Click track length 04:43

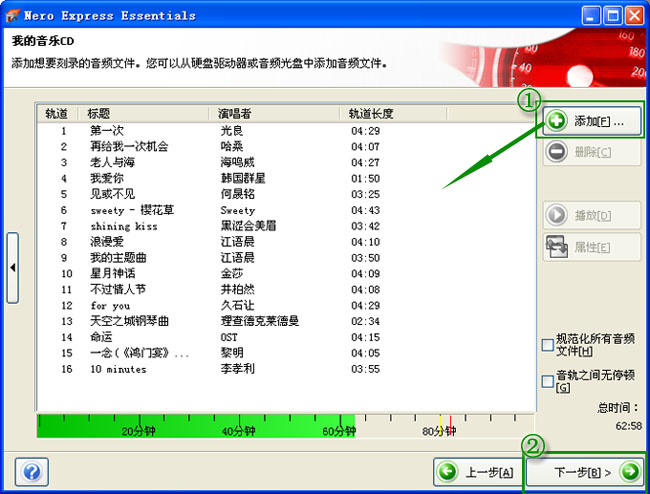click(365, 210)
